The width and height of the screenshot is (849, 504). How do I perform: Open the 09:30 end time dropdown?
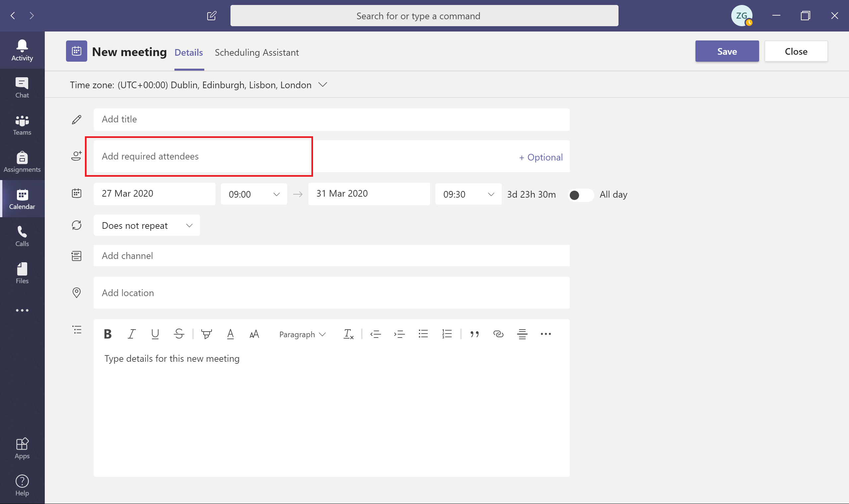(468, 194)
